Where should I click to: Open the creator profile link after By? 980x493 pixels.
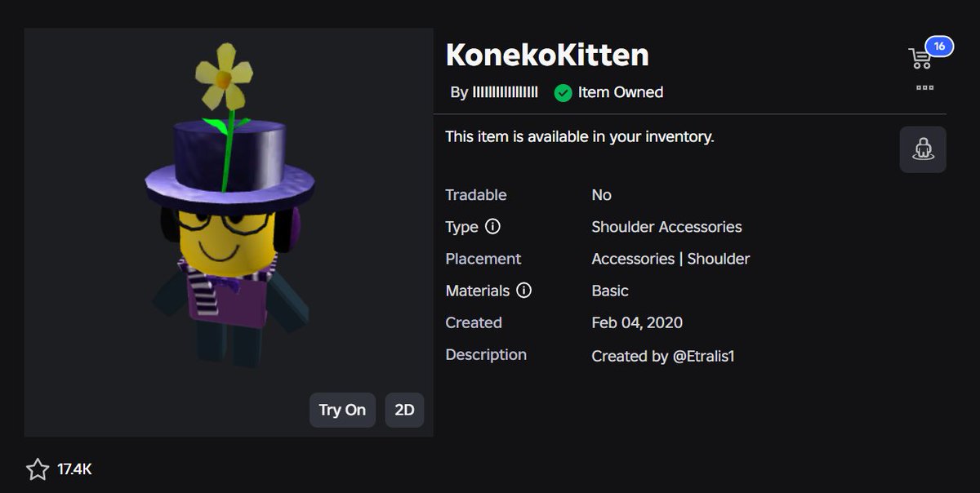[x=506, y=92]
